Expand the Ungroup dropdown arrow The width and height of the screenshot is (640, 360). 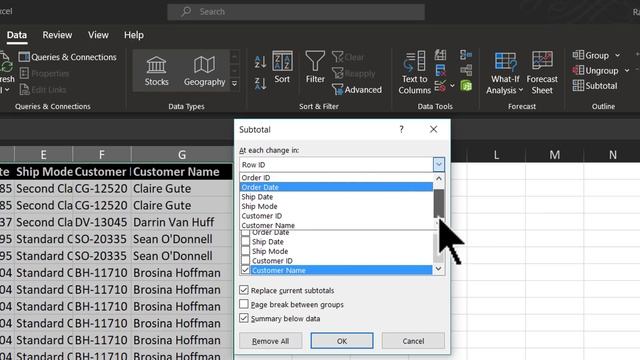tap(627, 71)
